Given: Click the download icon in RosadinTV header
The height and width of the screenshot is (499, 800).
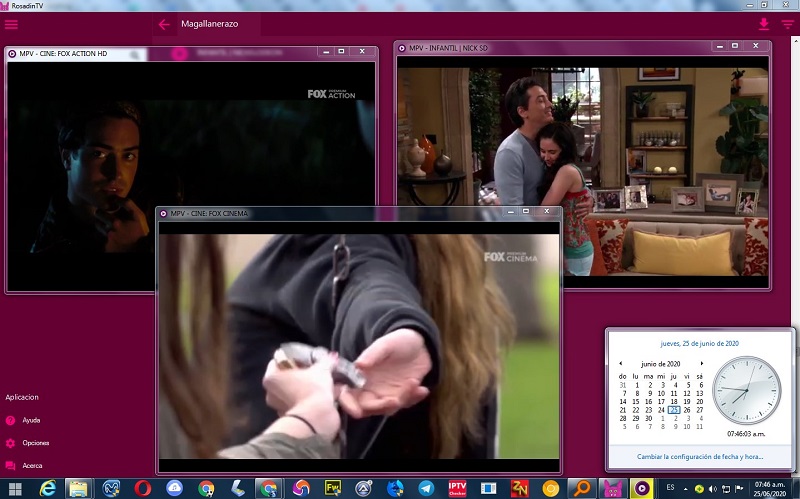Looking at the screenshot, I should (x=764, y=24).
